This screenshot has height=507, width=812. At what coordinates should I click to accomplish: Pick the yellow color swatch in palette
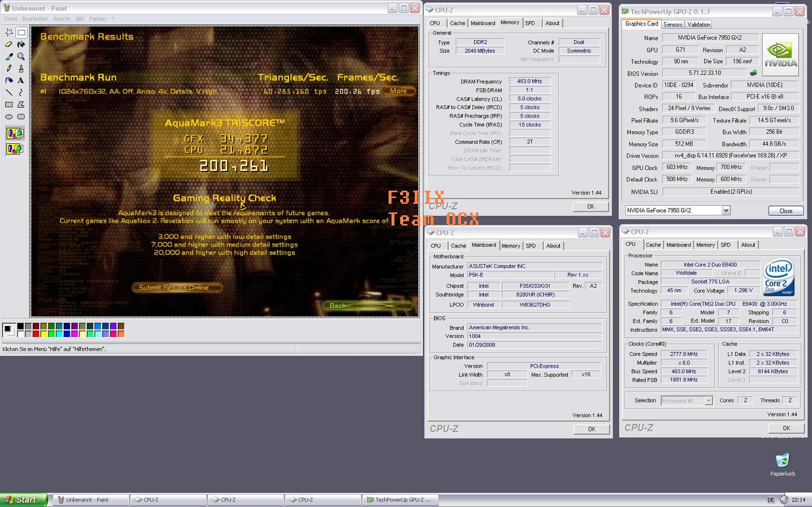click(44, 333)
